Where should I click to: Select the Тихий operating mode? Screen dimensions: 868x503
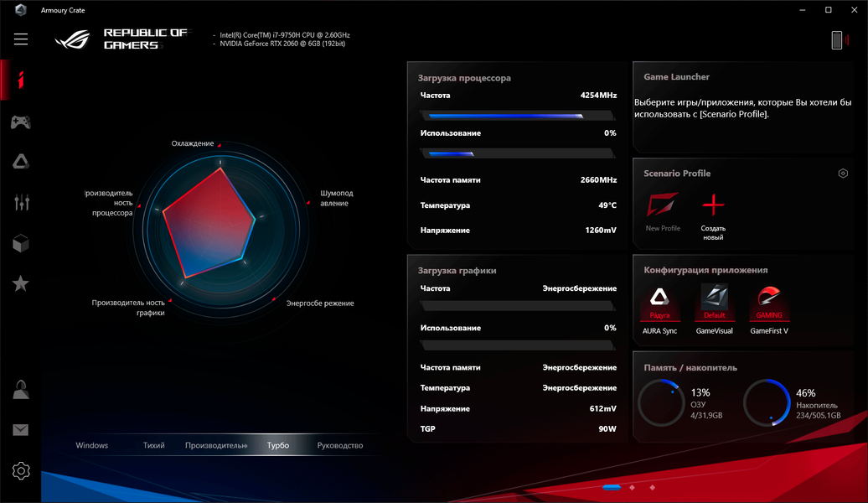coord(154,445)
